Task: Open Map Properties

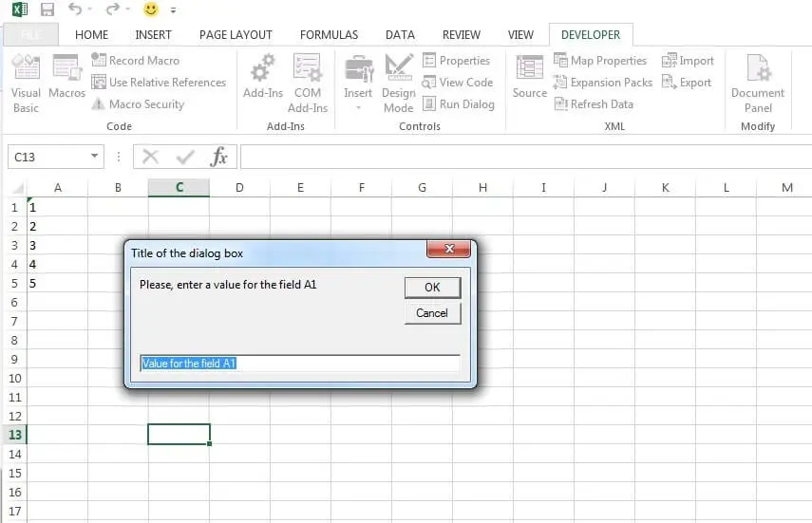Action: [599, 61]
